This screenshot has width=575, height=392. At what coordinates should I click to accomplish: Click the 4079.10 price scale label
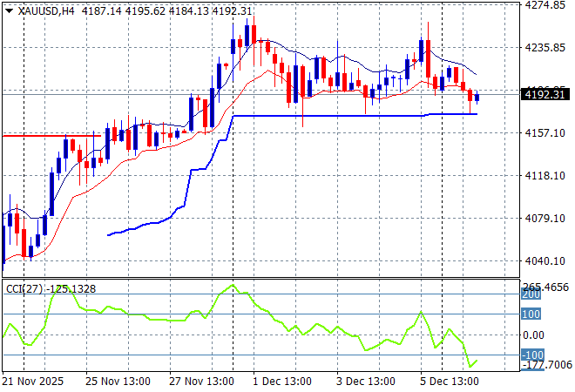[x=545, y=219]
